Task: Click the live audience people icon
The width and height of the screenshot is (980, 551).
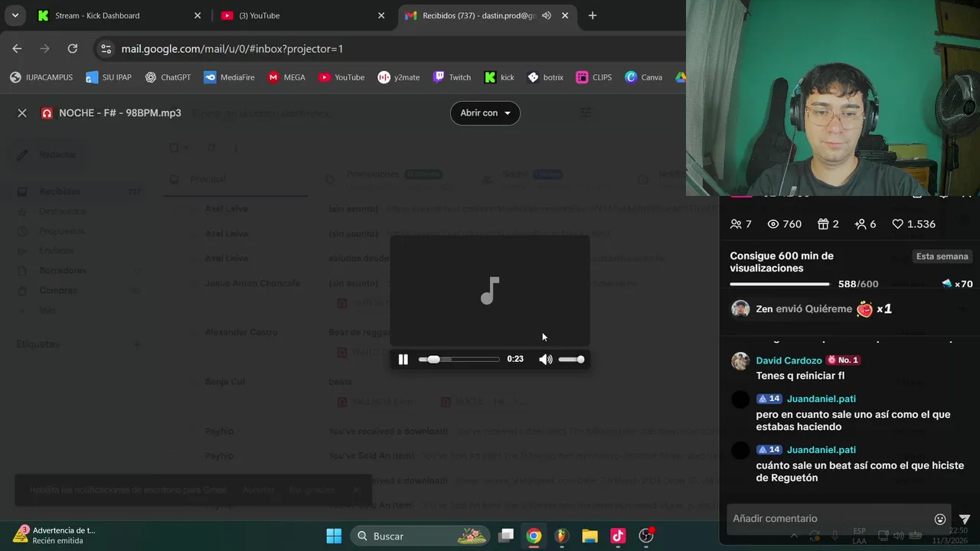Action: pos(736,224)
